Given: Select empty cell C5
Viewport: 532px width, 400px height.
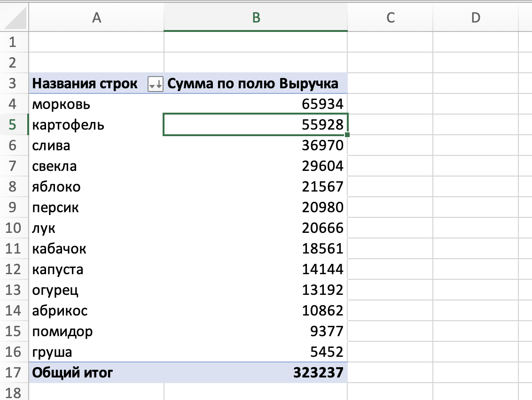Looking at the screenshot, I should pos(389,125).
